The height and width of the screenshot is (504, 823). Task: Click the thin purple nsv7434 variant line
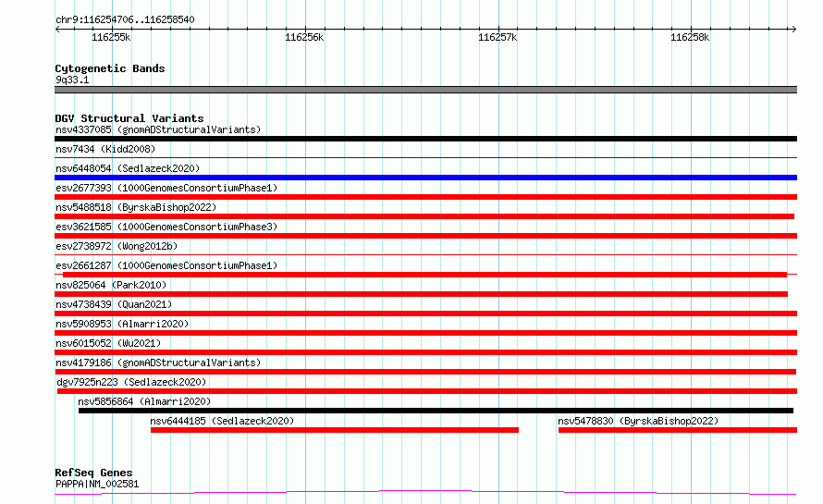(x=425, y=157)
